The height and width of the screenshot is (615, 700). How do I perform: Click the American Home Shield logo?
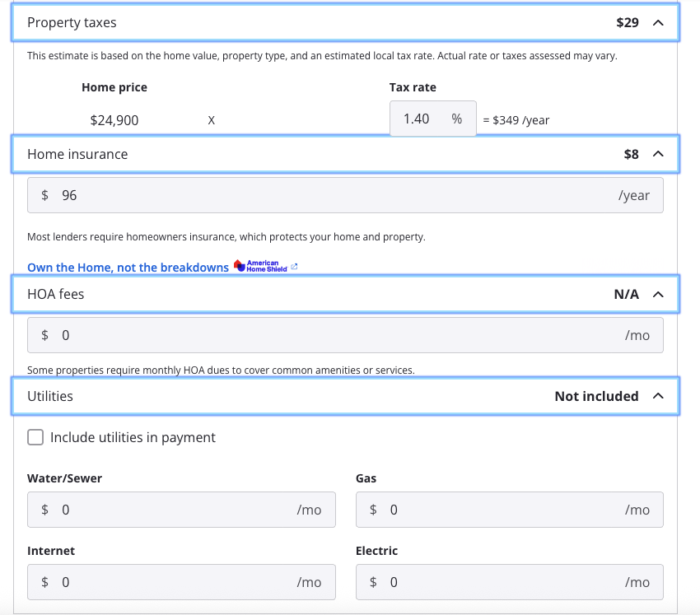tap(261, 267)
